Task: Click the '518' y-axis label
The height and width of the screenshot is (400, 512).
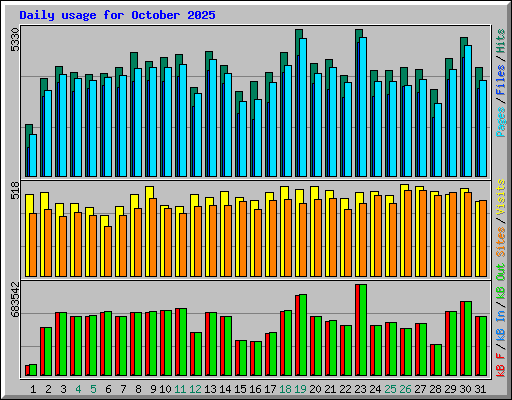Action: pos(15,191)
